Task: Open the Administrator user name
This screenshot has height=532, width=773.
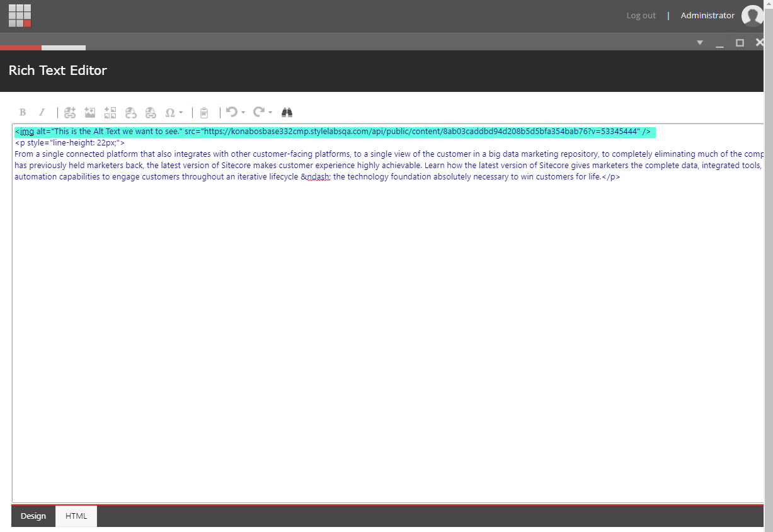Action: tap(707, 16)
